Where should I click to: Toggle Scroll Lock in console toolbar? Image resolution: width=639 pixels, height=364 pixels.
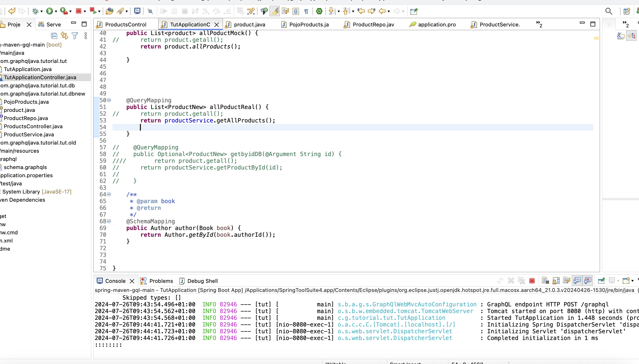click(556, 281)
